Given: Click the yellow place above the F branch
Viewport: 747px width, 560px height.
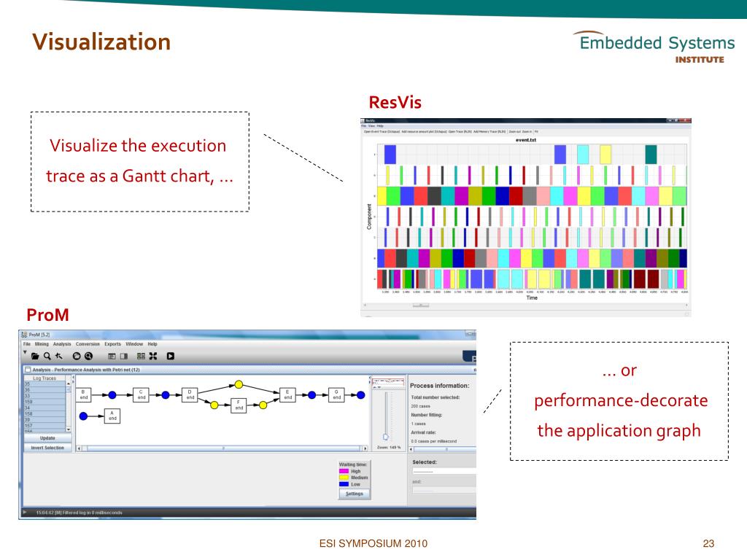Looking at the screenshot, I should 239,384.
